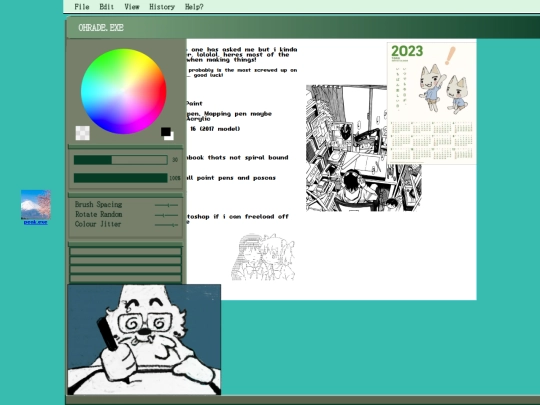The image size is (540, 405).
Task: Click the text line mentioning spiral bound
Action: click(237, 157)
